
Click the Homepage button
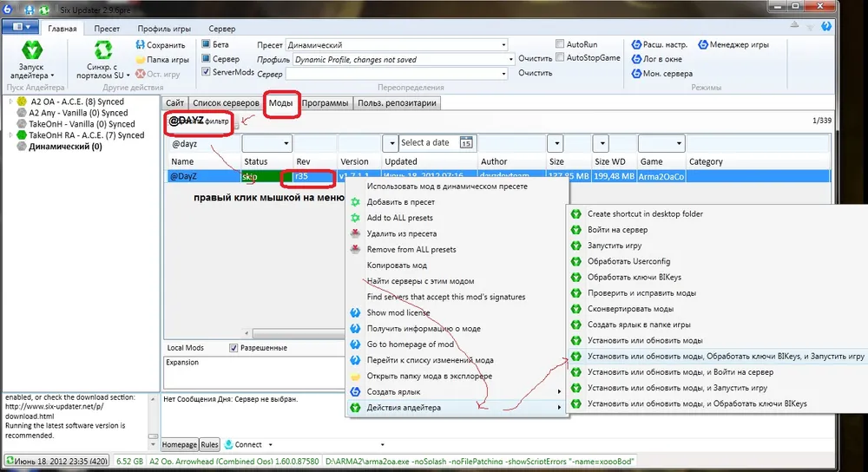point(181,444)
